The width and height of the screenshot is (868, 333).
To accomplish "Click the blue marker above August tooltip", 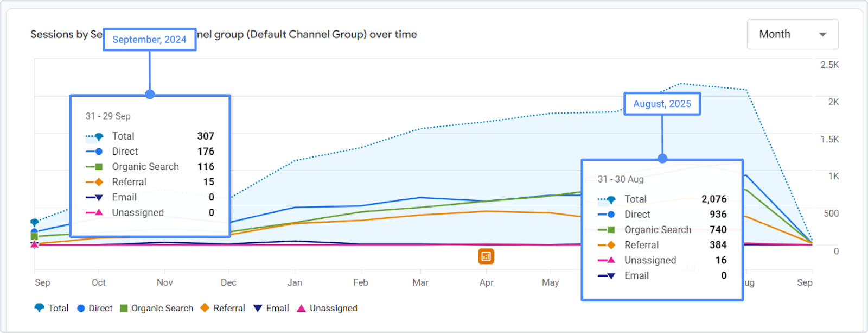I will 662,159.
